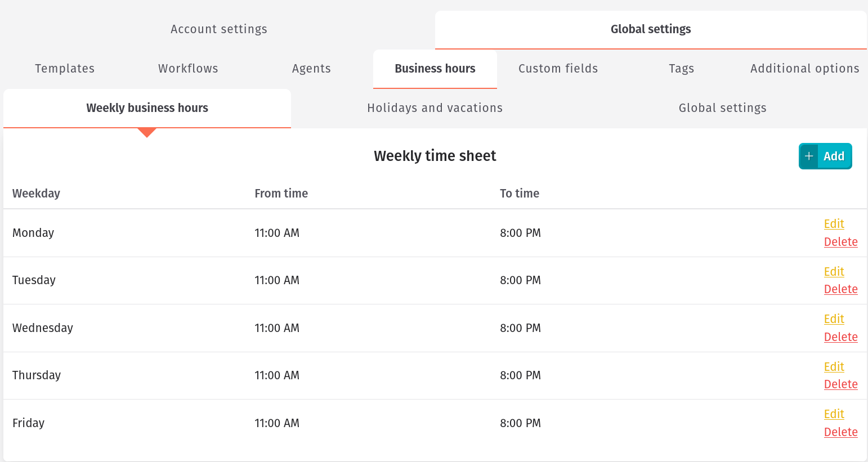Viewport: 868px width, 462px height.
Task: Click Monday's 11:00 AM from time
Action: (x=277, y=233)
